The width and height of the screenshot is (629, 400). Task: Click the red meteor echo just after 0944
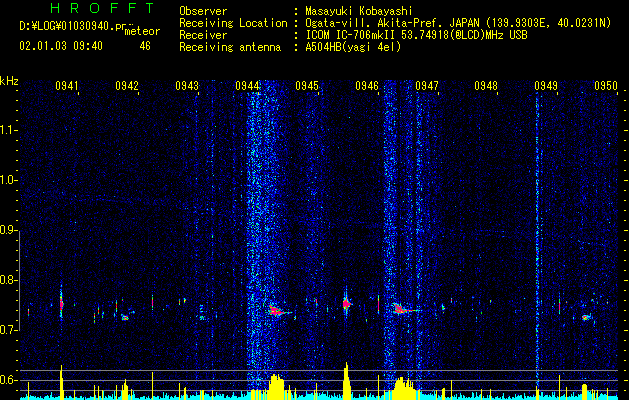276,311
